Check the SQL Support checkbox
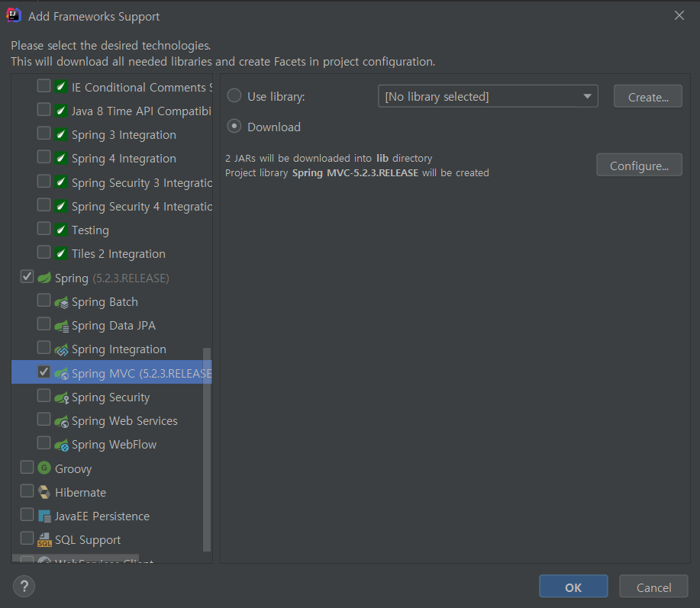The image size is (700, 608). tap(27, 539)
